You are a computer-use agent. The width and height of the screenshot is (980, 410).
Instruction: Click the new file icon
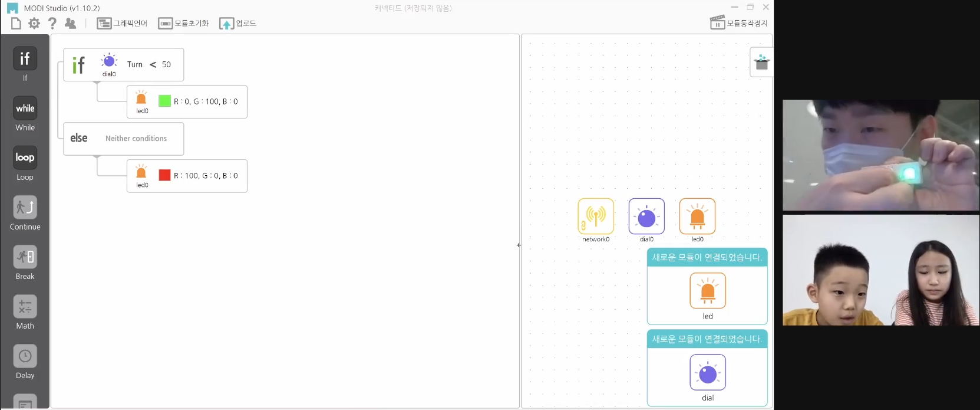point(16,23)
